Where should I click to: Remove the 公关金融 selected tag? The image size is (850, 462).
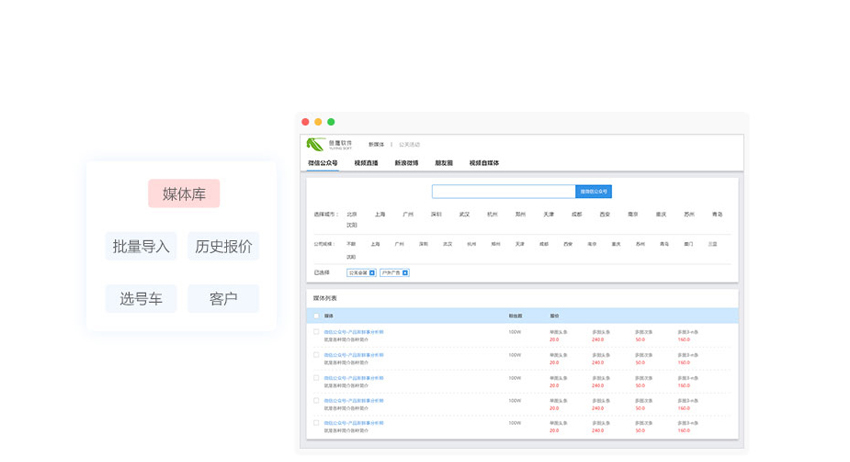373,272
